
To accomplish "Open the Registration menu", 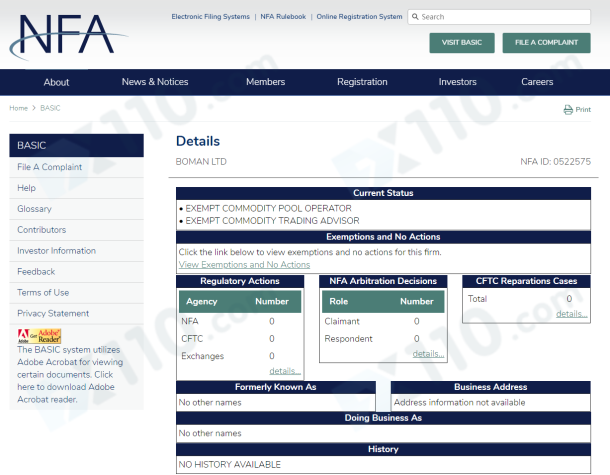I will click(x=362, y=82).
